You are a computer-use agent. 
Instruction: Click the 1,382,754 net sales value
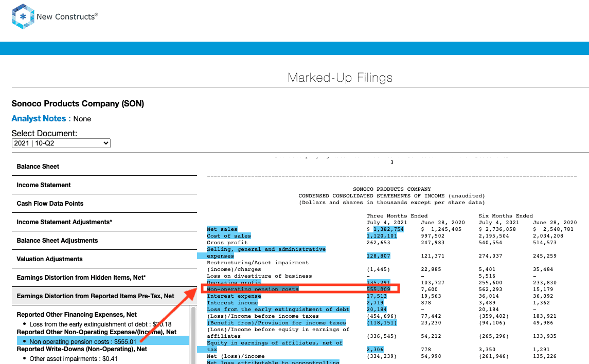tap(388, 229)
